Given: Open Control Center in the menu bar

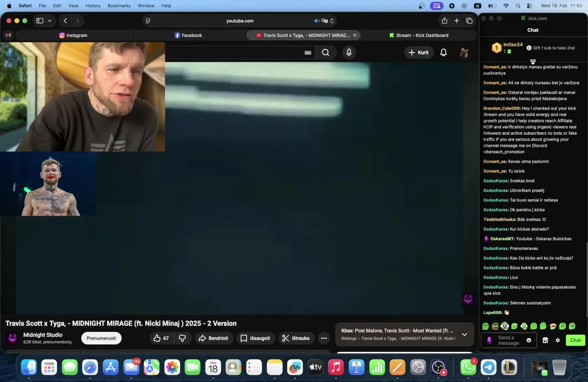Looking at the screenshot, I should [x=530, y=6].
